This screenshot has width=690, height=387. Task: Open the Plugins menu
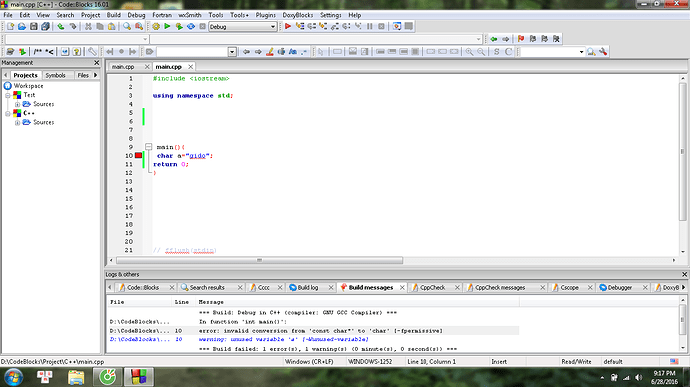pyautogui.click(x=265, y=15)
